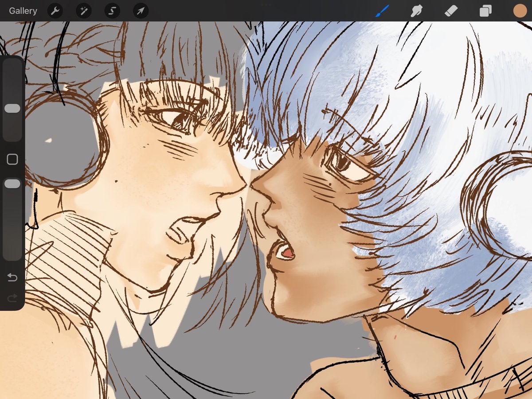This screenshot has width=532, height=399.
Task: Open the Adjustments magic wand menu
Action: click(83, 11)
